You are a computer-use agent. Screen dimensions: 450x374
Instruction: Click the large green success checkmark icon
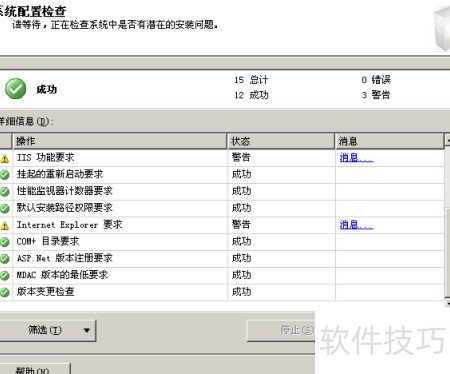coord(15,89)
